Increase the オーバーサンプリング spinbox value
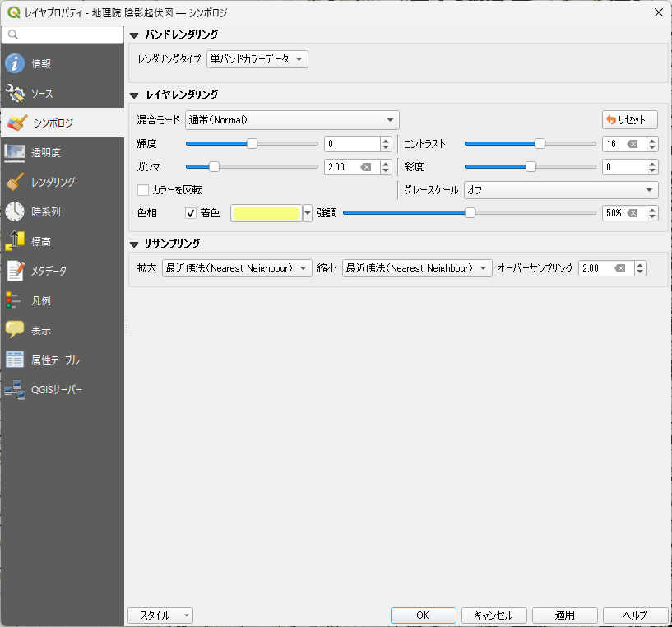Screen dimensions: 672x627 640,265
